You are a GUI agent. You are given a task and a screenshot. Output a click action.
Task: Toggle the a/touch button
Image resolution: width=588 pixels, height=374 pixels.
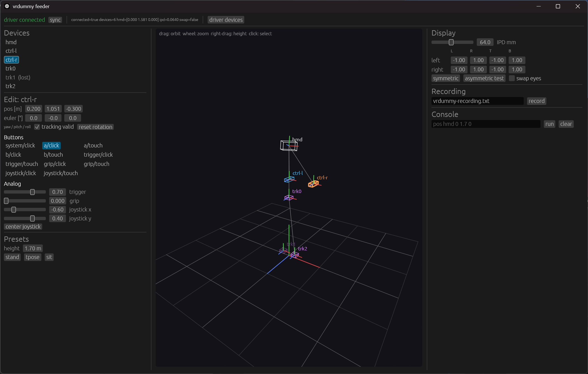click(93, 145)
